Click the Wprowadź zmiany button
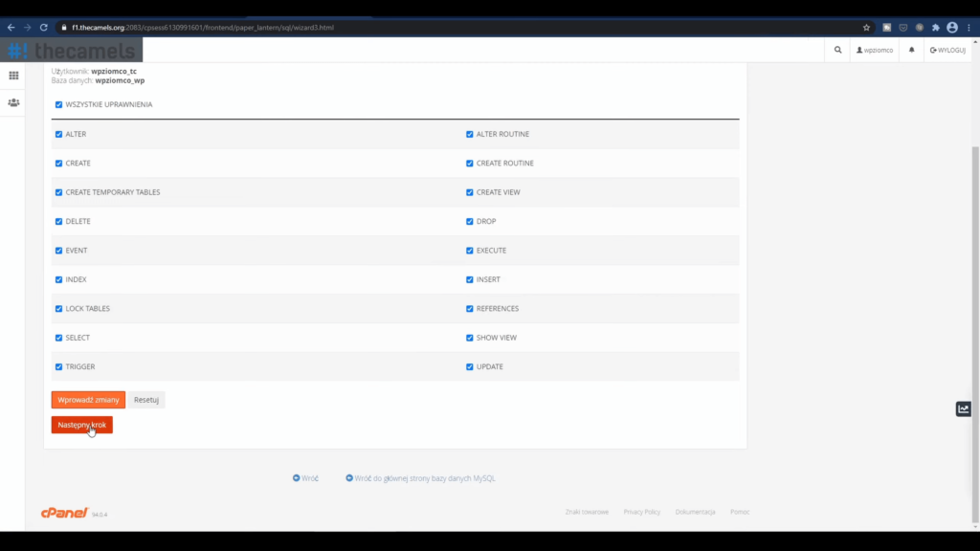The width and height of the screenshot is (980, 551). click(88, 400)
